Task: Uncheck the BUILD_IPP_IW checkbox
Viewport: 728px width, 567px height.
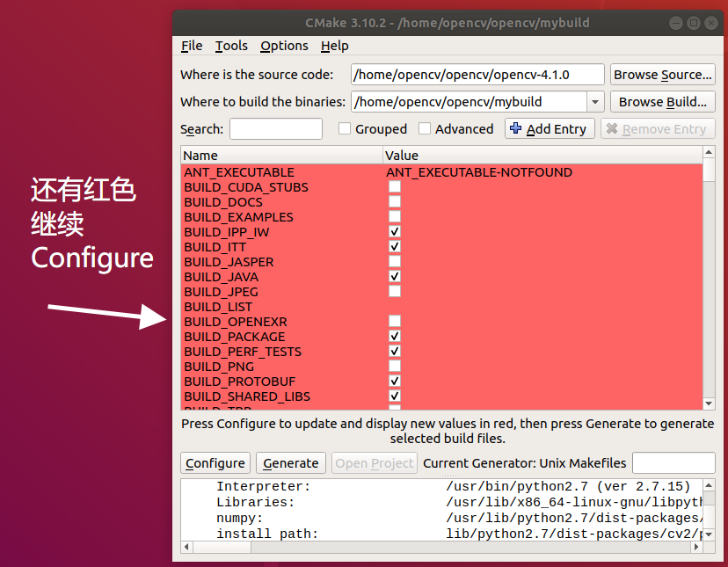Action: tap(395, 232)
